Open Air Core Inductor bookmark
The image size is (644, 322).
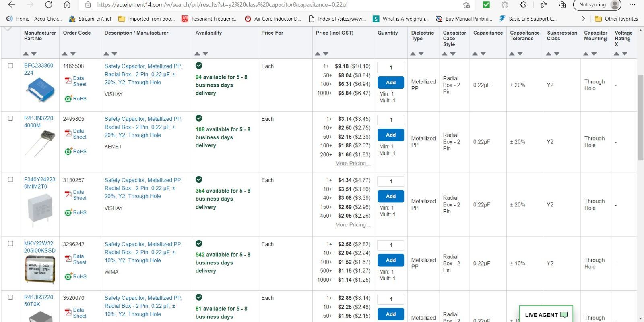(273, 19)
